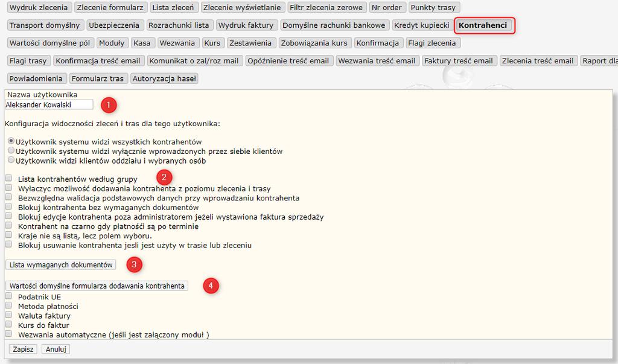
Task: Toggle Blokuj edycje kontrahenta poza administratorem
Action: (8, 216)
